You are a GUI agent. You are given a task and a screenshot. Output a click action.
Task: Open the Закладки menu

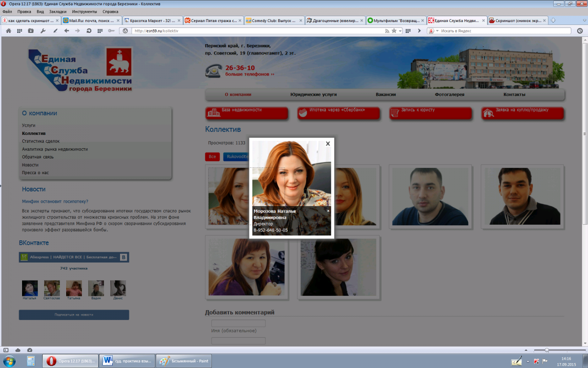58,11
